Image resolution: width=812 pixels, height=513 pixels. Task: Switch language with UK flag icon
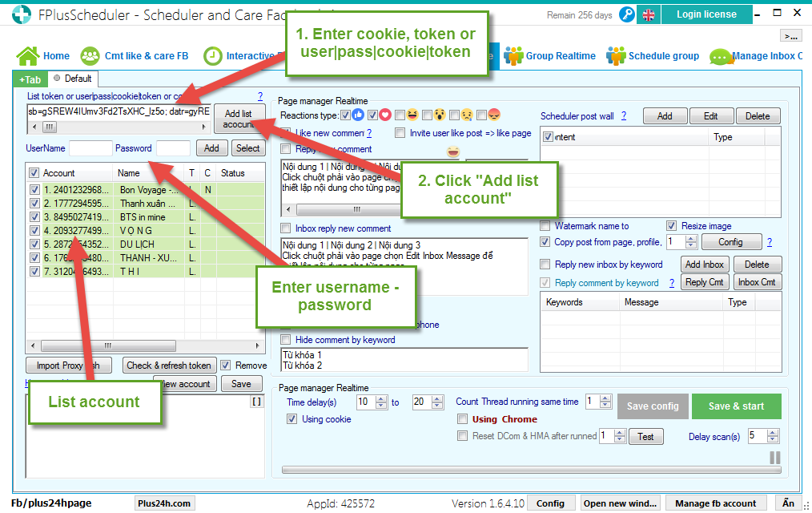pyautogui.click(x=649, y=15)
